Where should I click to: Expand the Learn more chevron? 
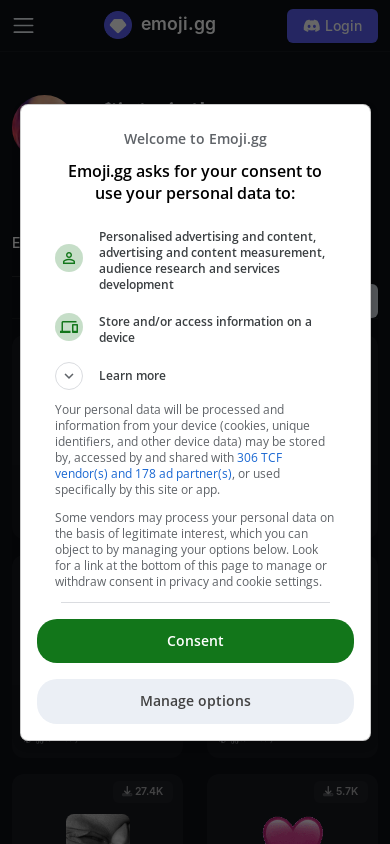coord(69,376)
